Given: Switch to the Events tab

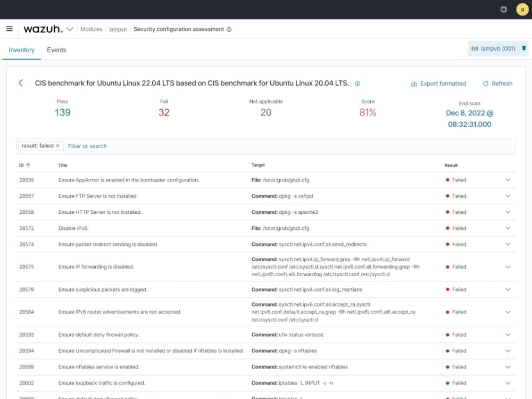Looking at the screenshot, I should [x=56, y=49].
